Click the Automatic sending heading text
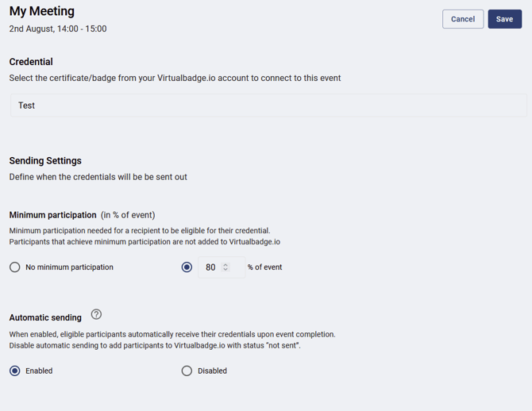The image size is (532, 411). tap(45, 317)
